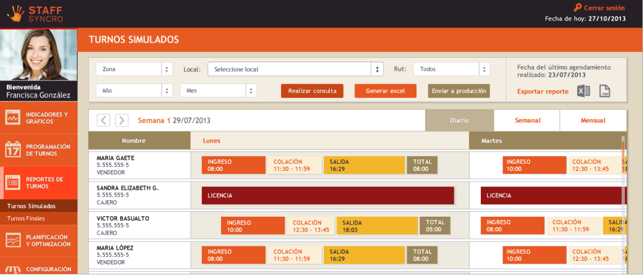Screen dimensions: 644x276
Task: Click the PDF export report icon
Action: [x=605, y=91]
